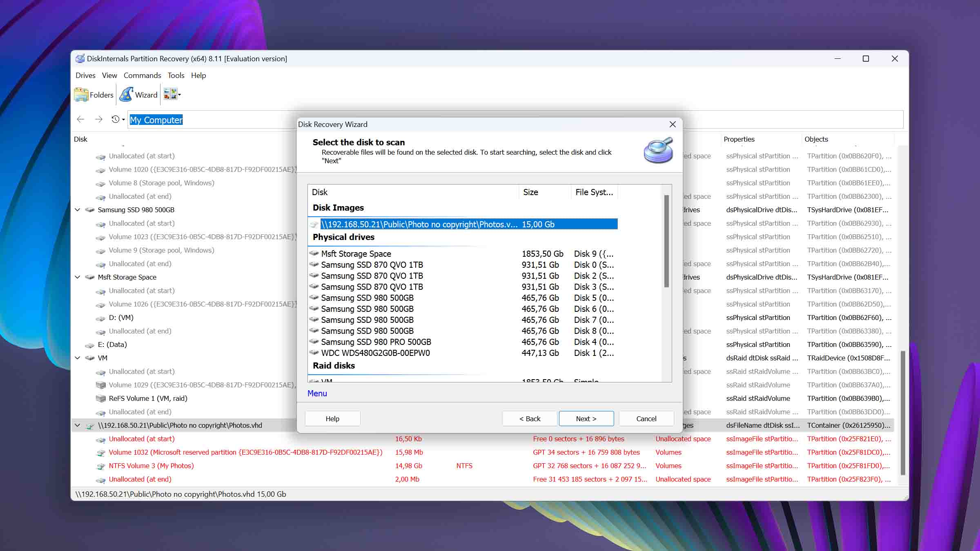Click the Size column header in wizard
This screenshot has width=980, height=551.
[x=545, y=192]
